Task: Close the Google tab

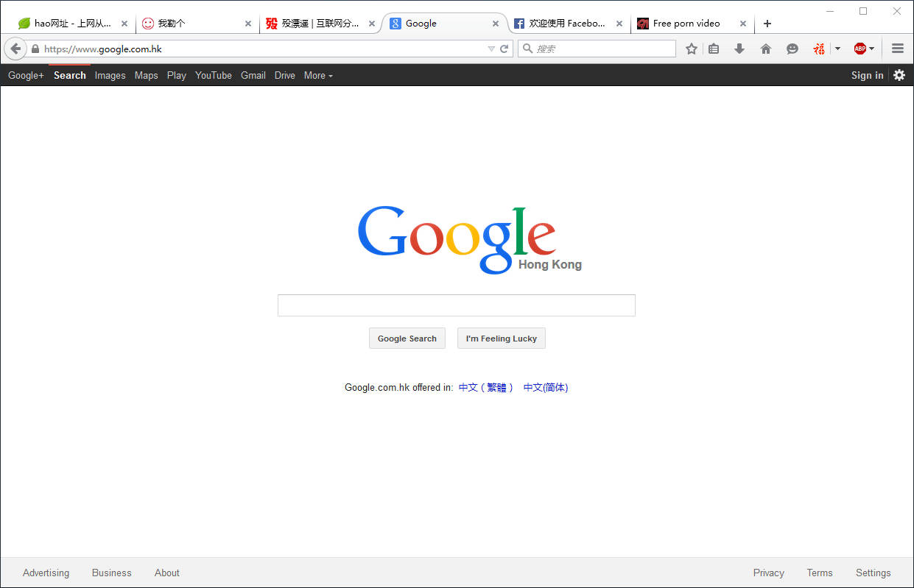Action: tap(496, 24)
